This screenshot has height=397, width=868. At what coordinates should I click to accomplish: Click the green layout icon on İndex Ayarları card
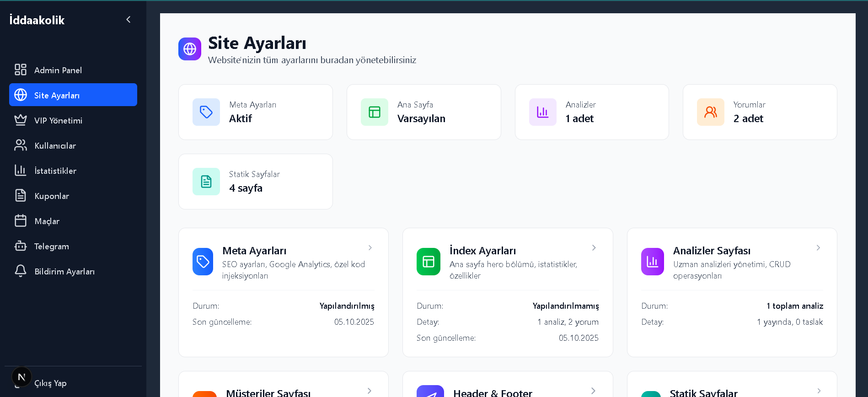[429, 262]
